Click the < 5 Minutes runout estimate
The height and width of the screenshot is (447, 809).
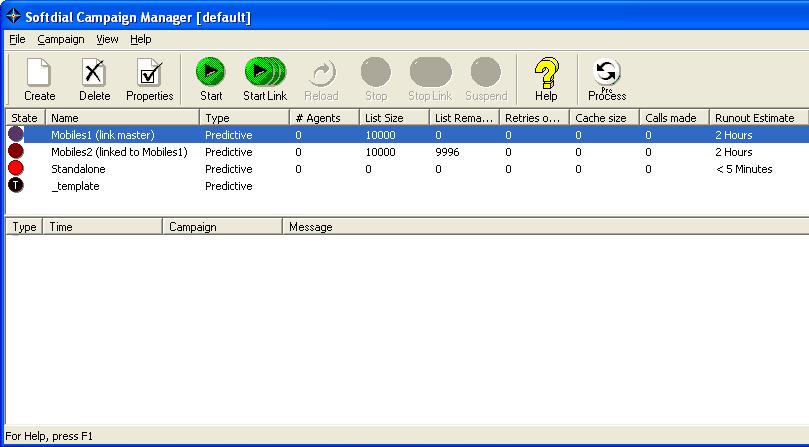[x=744, y=169]
